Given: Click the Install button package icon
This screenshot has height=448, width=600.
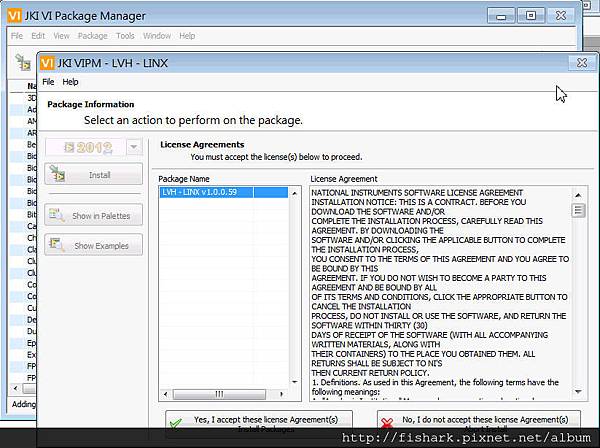Looking at the screenshot, I should (57, 174).
